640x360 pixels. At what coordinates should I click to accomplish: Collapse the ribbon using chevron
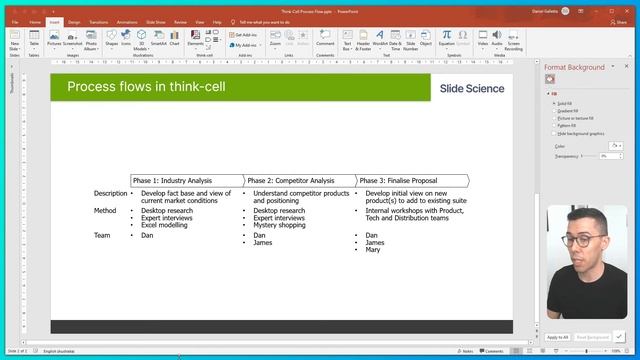630,56
